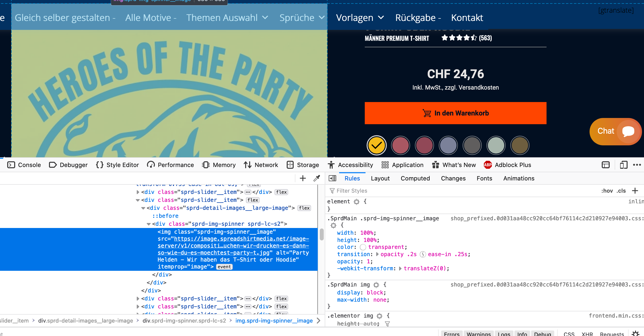This screenshot has height=336, width=644.
Task: Open the ease-in timing function editor icon
Action: pos(422,254)
